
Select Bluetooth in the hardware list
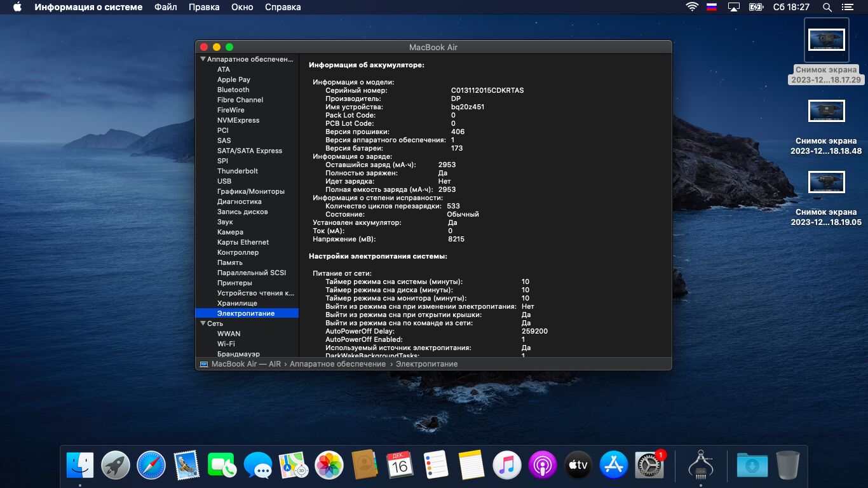pos(233,90)
